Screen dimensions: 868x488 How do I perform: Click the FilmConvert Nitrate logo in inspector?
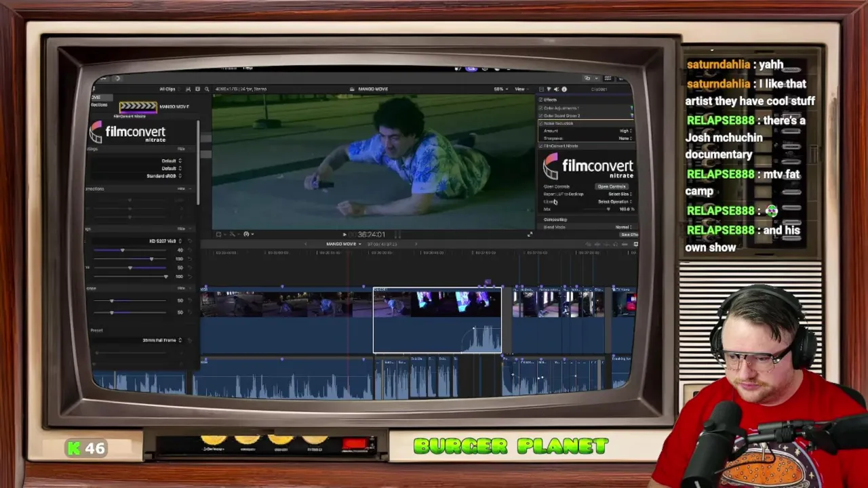[x=588, y=167]
